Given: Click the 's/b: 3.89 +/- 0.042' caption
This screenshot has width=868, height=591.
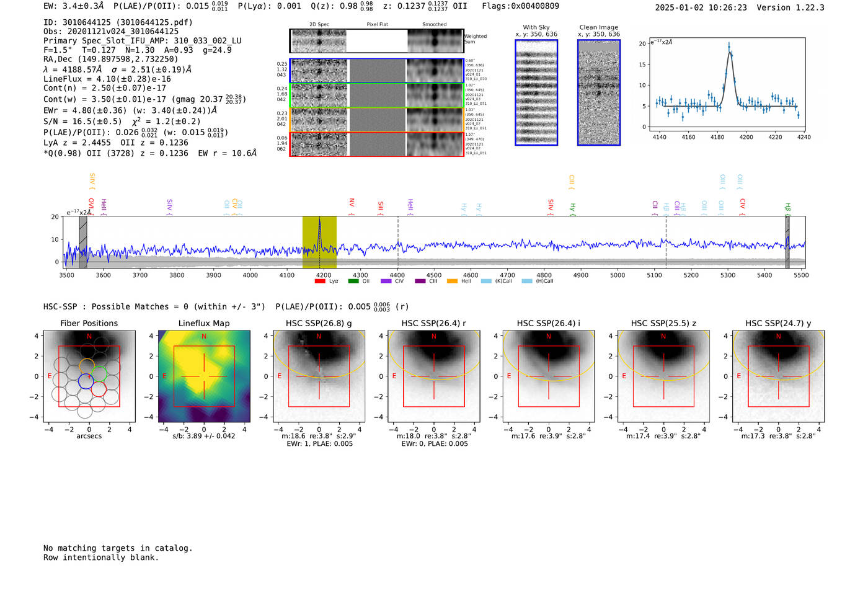Looking at the screenshot, I should click(204, 436).
